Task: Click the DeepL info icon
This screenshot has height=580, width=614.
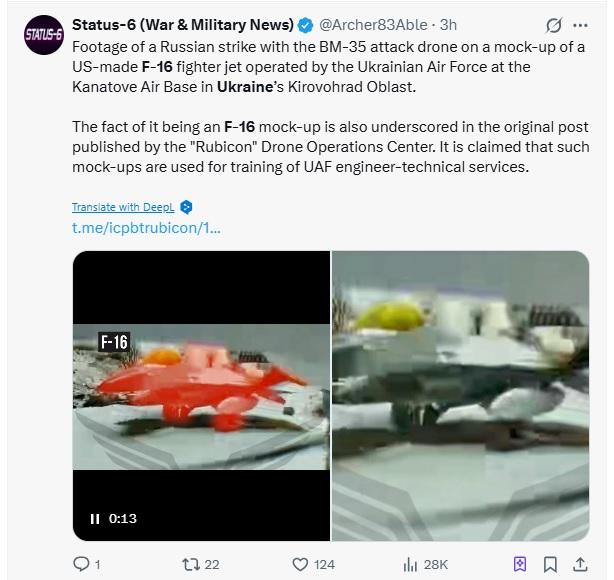Action: (186, 207)
